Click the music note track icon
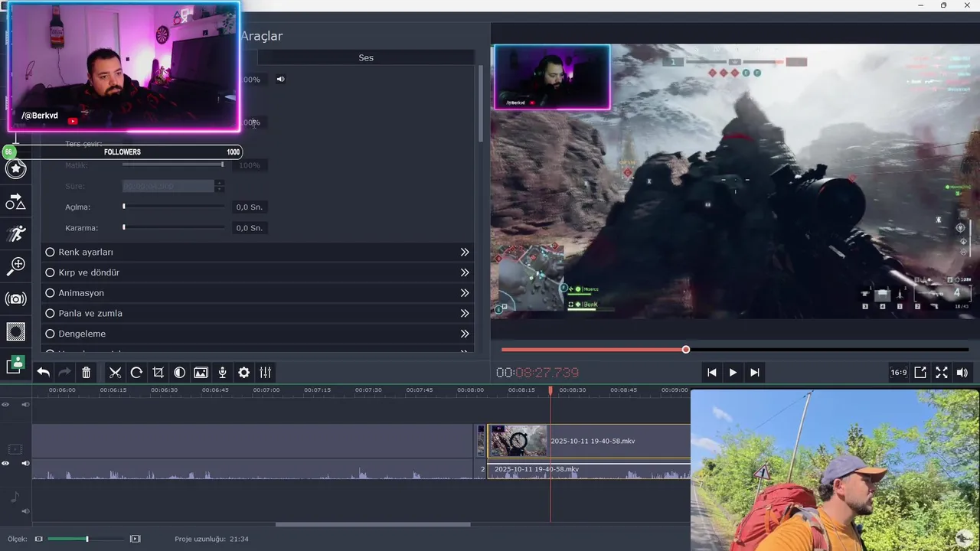 15,498
